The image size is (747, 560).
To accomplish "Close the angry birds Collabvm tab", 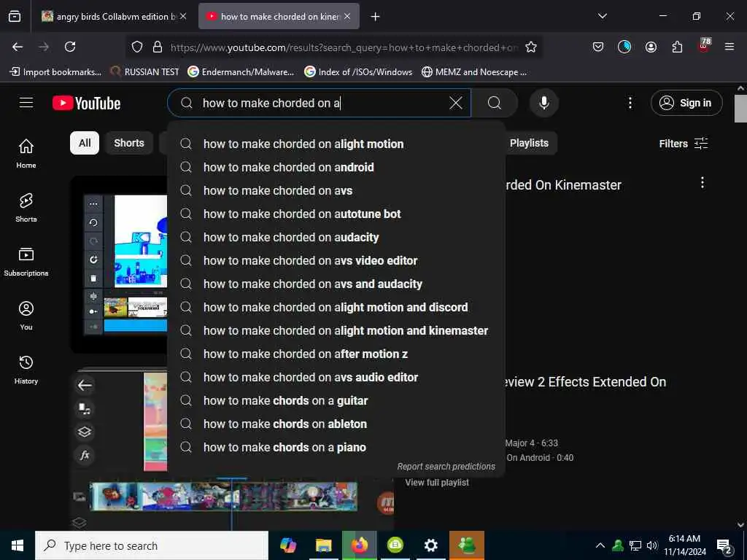I will [x=183, y=17].
